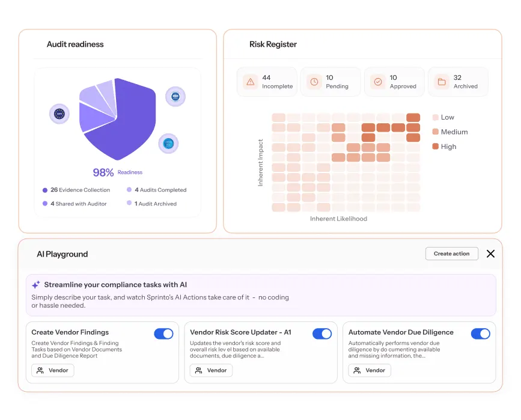Screen dimensions: 521x420
Task: Click the Readiness label next to 98%
Action: click(130, 172)
